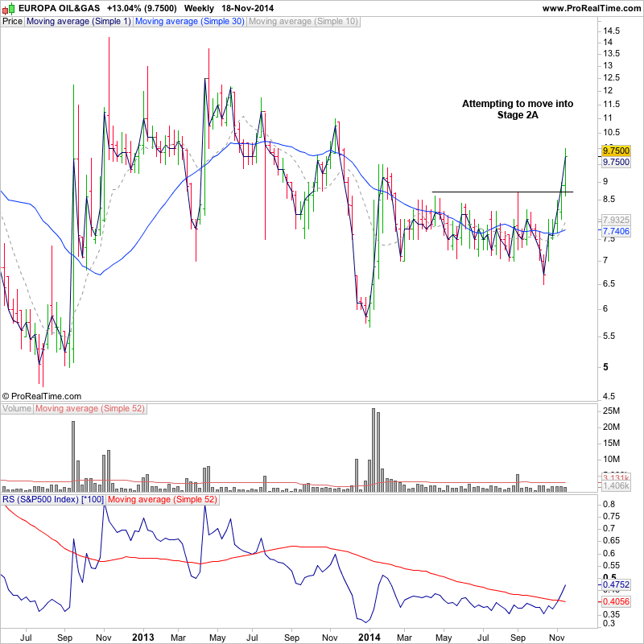Click the 0.4752 RS value label
Image resolution: width=644 pixels, height=644 pixels.
(x=616, y=584)
